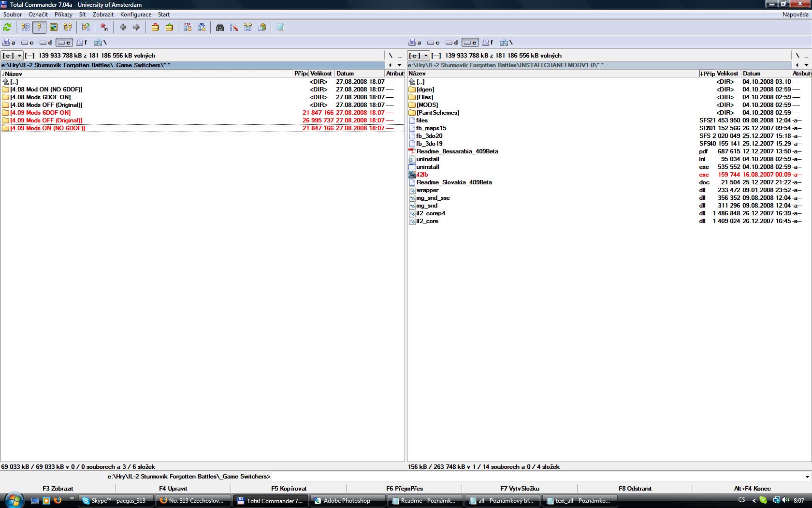
Task: Open right panel directory history dropdown arrow
Action: coord(806,65)
